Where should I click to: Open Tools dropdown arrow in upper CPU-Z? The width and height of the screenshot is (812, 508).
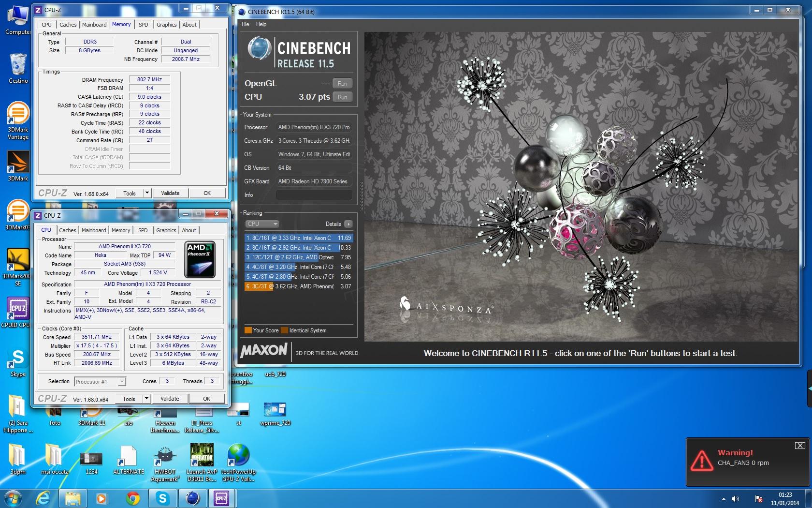click(147, 193)
